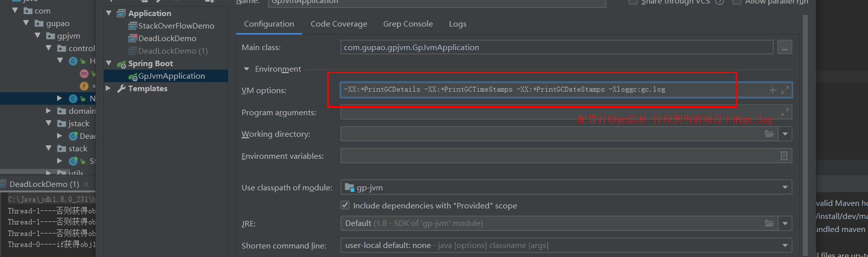Screen dimensions: 868x257
Task: Collapse the Application configurations node
Action: 109,13
